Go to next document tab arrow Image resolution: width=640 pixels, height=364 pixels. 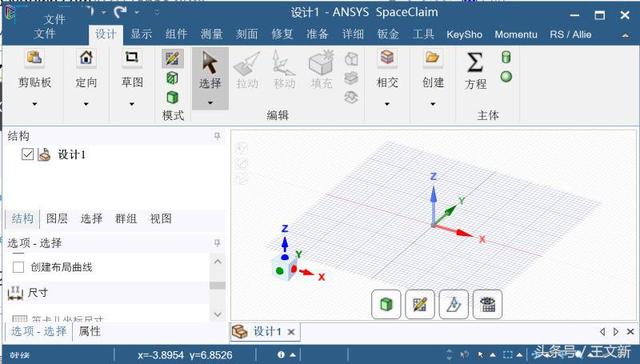616,332
